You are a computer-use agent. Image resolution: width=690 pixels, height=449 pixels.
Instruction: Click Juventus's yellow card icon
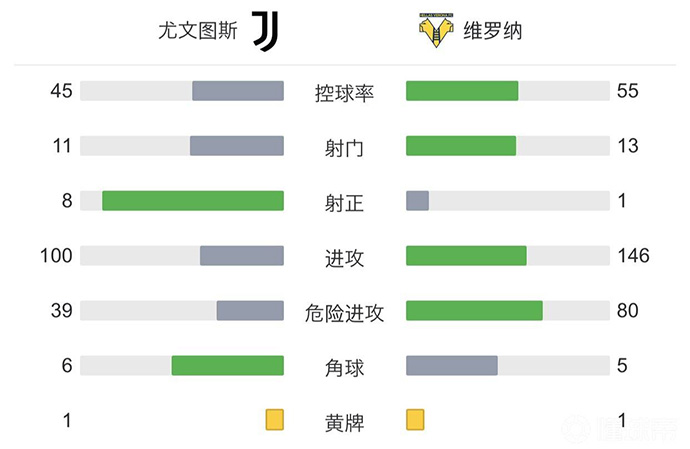pos(274,419)
